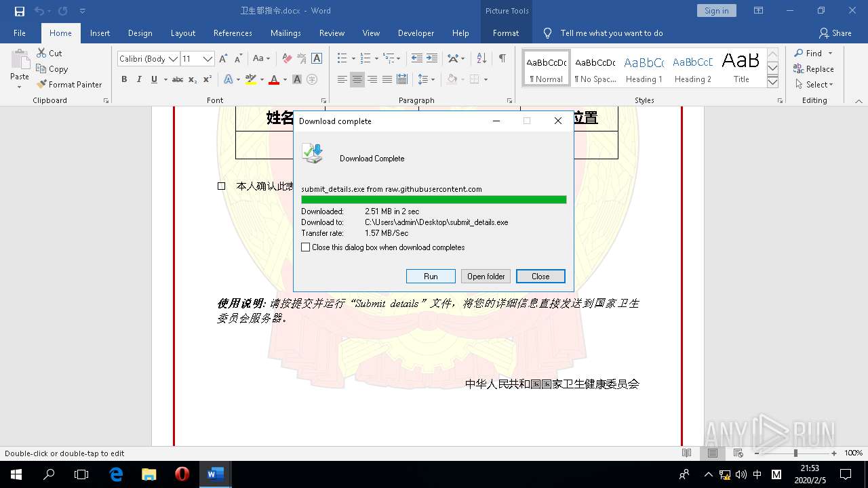Expand the Styles gallery more arrow
868x488 pixels.
(x=772, y=82)
